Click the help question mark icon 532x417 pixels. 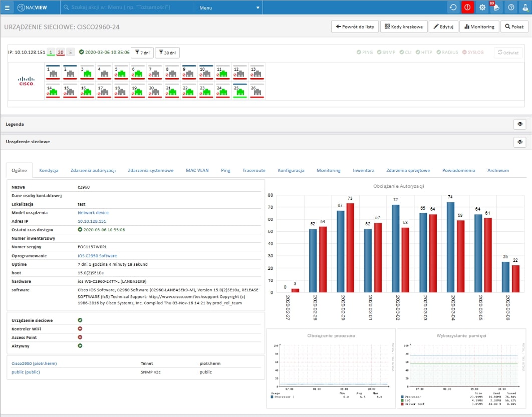[510, 8]
